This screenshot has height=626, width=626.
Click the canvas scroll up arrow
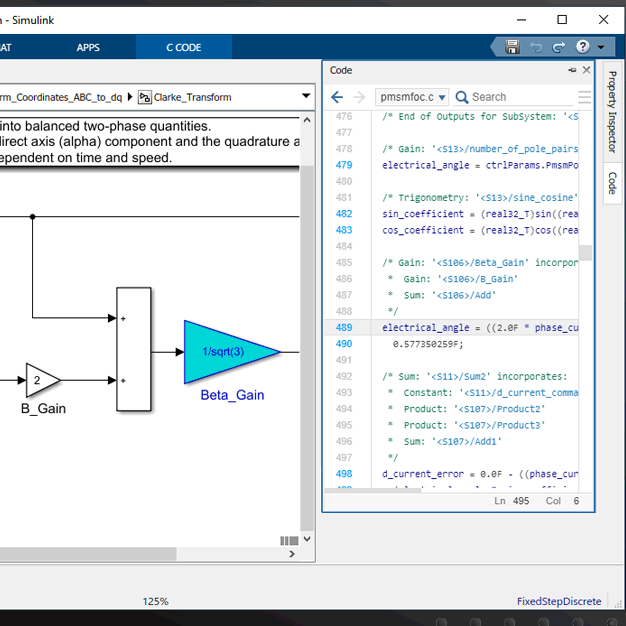[307, 120]
